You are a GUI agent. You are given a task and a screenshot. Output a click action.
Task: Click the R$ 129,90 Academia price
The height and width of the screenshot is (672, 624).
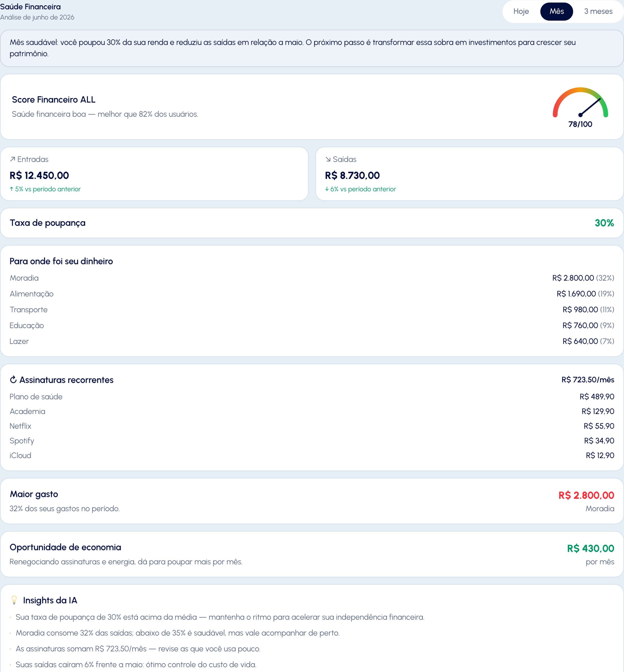point(598,411)
